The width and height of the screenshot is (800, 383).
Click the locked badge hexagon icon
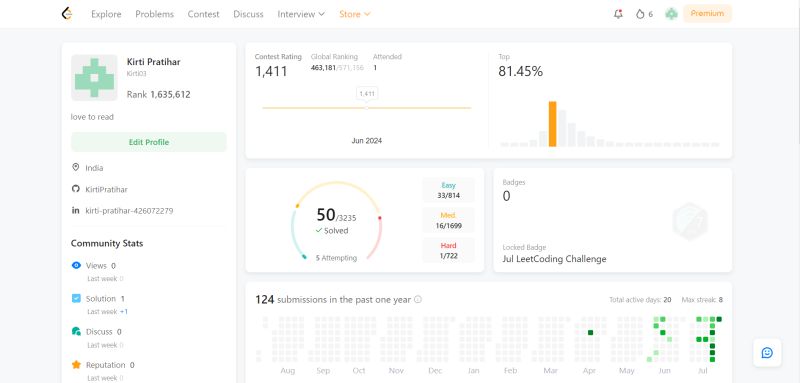(x=690, y=221)
